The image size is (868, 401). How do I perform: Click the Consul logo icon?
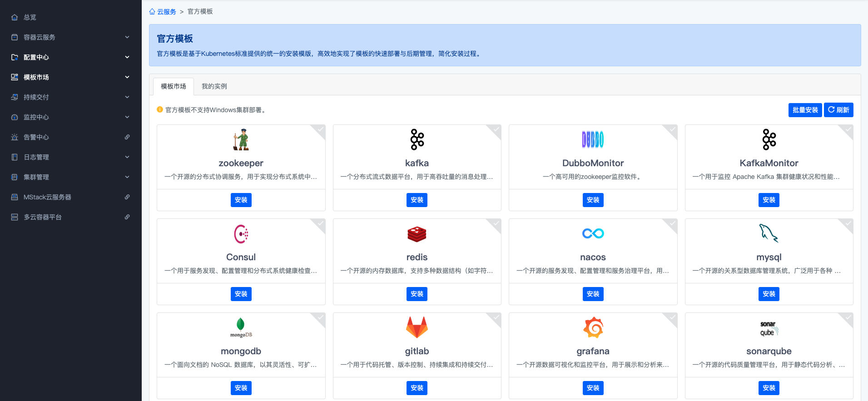point(241,234)
